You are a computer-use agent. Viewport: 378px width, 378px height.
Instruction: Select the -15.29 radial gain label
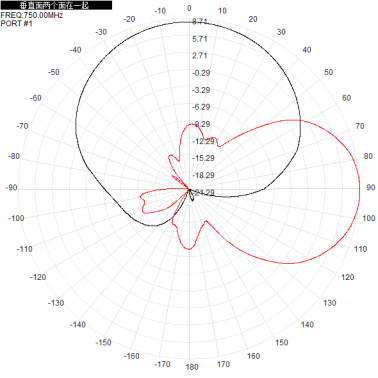point(203,158)
